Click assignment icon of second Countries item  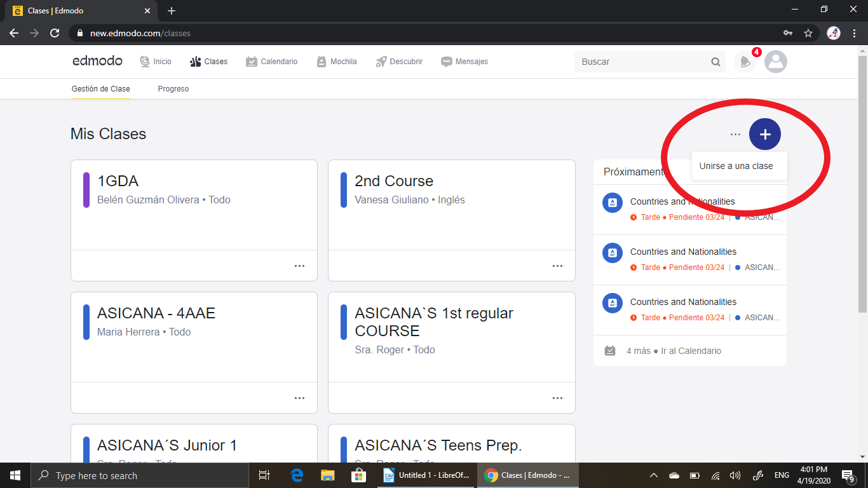point(613,253)
